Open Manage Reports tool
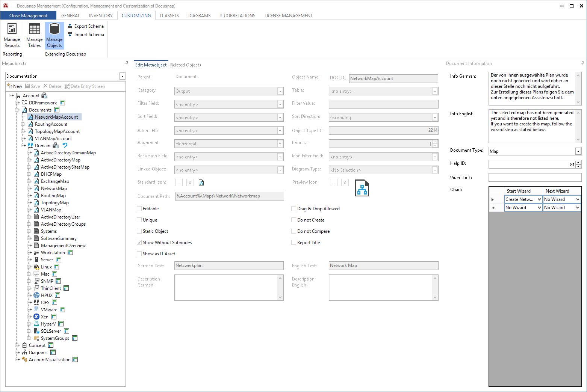 (12, 36)
